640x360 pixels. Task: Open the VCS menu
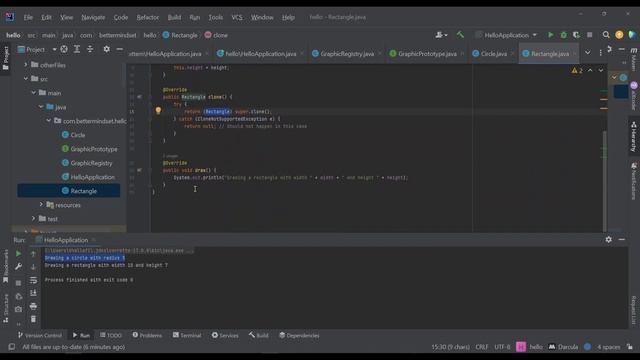point(237,17)
